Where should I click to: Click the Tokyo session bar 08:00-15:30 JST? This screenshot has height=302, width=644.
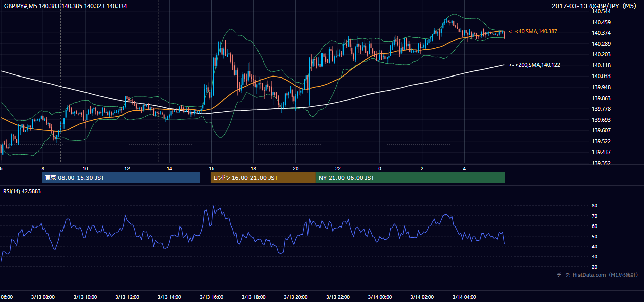[121, 178]
